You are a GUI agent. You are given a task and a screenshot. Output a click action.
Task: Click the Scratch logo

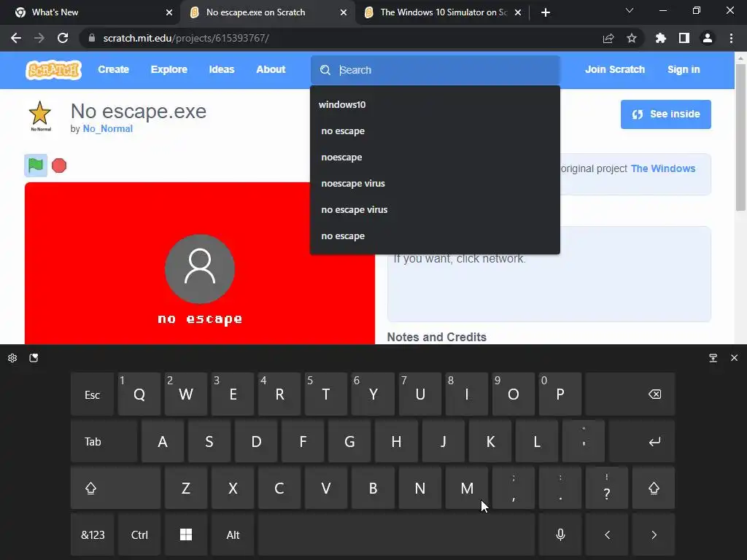tap(53, 70)
